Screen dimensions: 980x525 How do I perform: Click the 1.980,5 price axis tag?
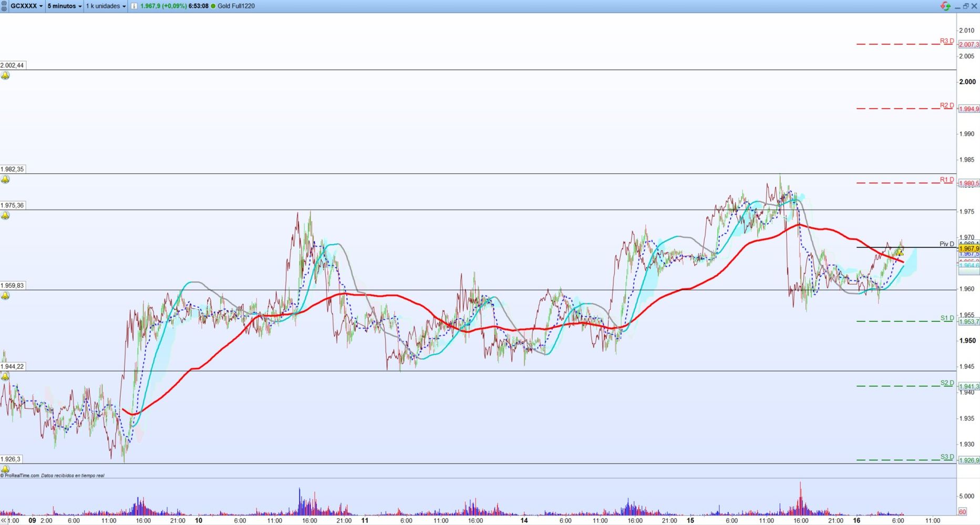click(x=969, y=183)
